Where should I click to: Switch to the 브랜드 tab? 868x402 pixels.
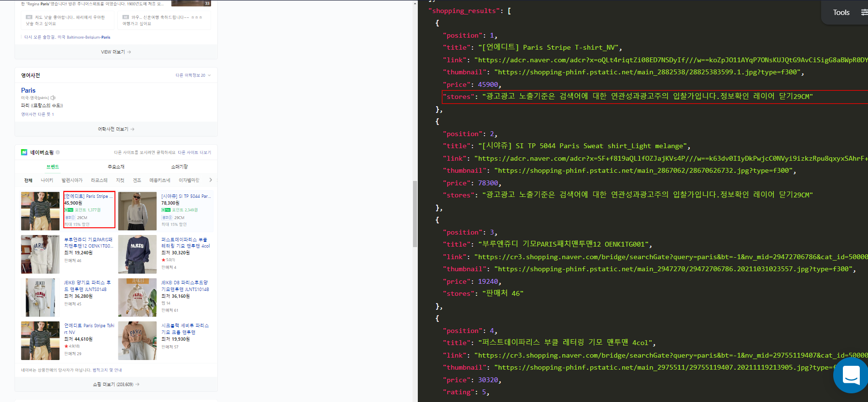53,166
